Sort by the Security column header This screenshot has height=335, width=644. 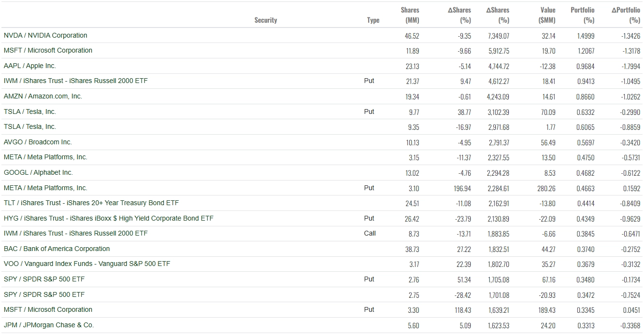pos(266,20)
